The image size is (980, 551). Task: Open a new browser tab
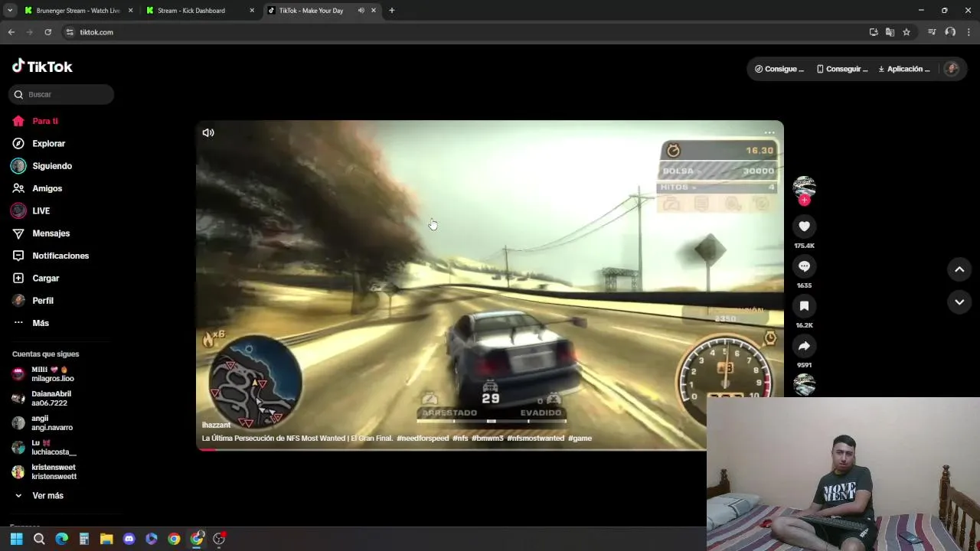(x=391, y=11)
